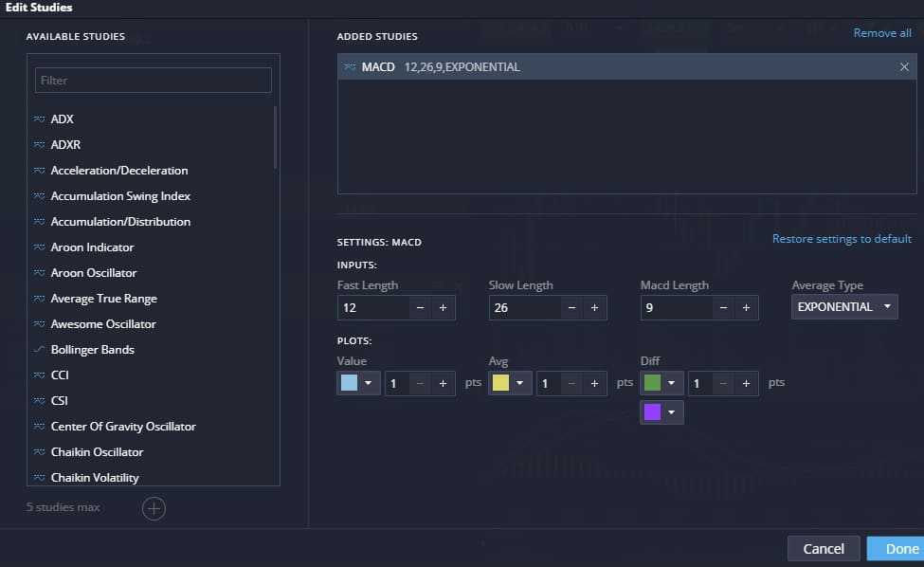This screenshot has height=567, width=924.
Task: Decrease Slow Length with minus button
Action: point(571,308)
